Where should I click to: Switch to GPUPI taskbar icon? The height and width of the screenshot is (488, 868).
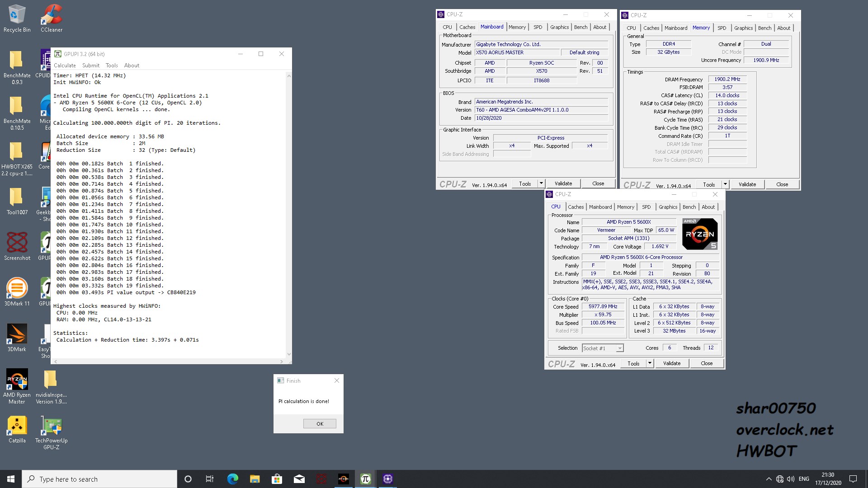(x=366, y=479)
